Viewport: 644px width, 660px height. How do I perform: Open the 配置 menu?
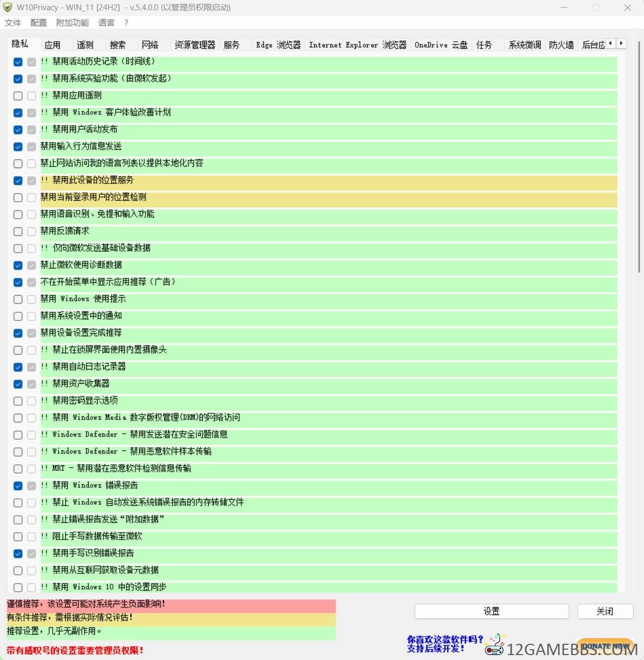pos(39,23)
